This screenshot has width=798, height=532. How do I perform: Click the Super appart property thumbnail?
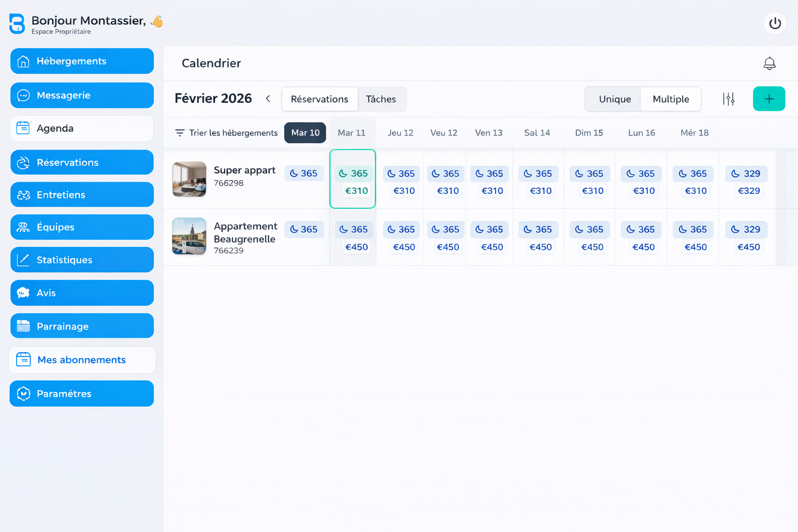click(189, 179)
